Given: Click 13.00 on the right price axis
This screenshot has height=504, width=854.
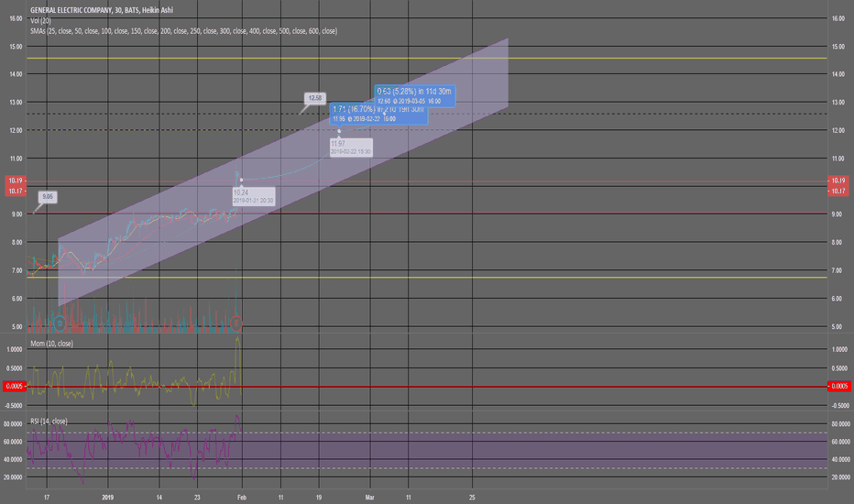Looking at the screenshot, I should (x=838, y=103).
